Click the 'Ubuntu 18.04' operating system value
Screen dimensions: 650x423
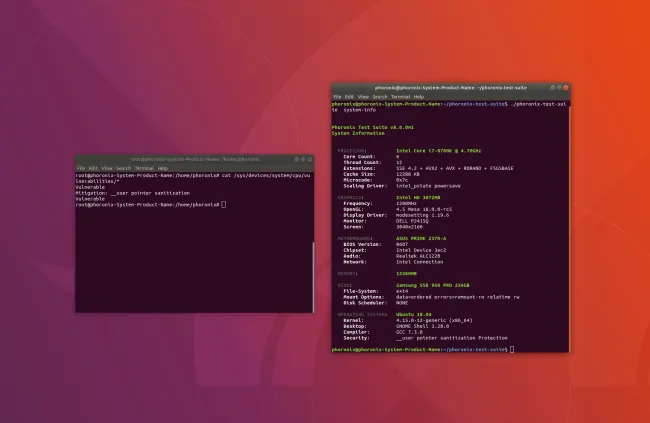pyautogui.click(x=414, y=315)
